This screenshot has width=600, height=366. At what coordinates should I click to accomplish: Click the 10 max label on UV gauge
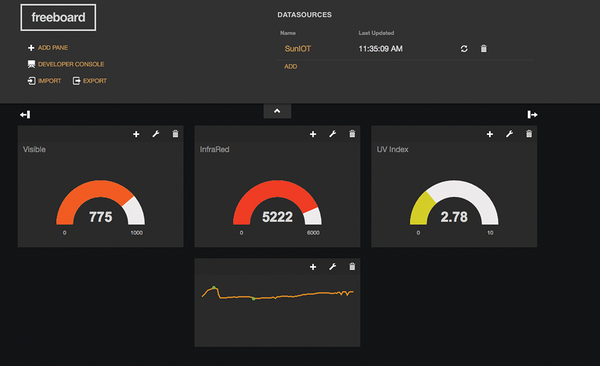point(490,233)
